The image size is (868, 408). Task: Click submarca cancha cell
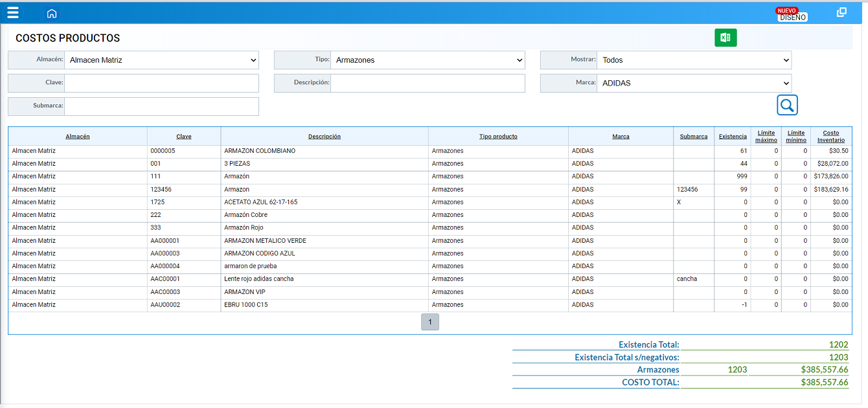(687, 279)
